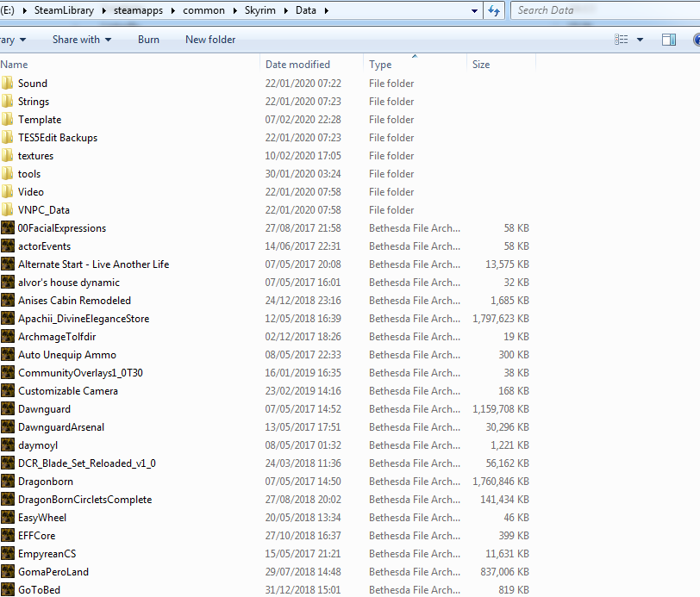Image resolution: width=700 pixels, height=597 pixels.
Task: Navigate to Skyrim in the breadcrumb
Action: 259,10
